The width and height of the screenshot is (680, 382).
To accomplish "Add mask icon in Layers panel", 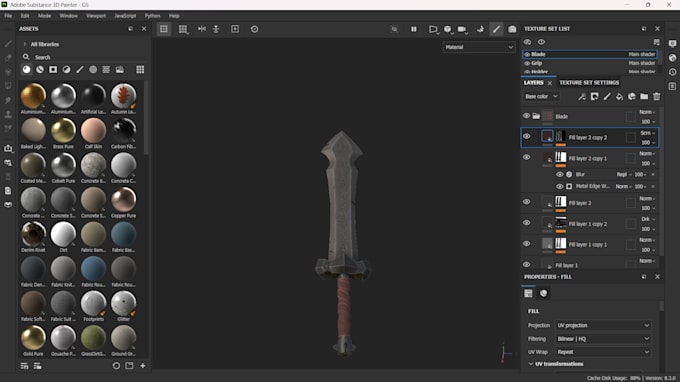I will point(594,96).
